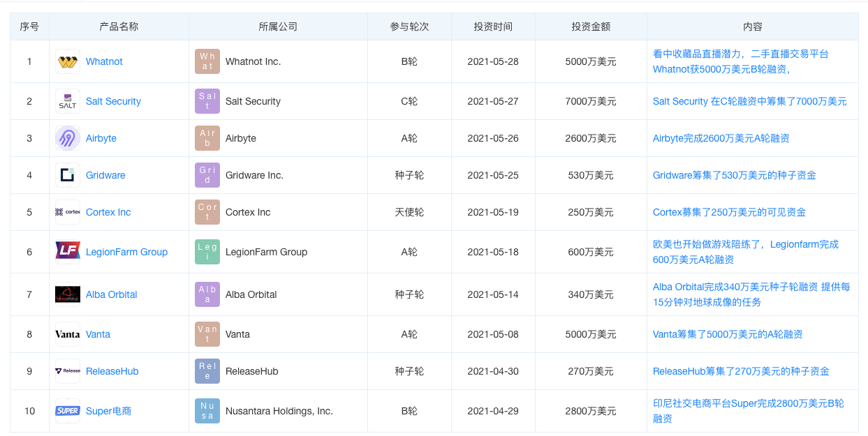Open Cortex募集了250万美元 article link
Screen dimensions: 868x436
[x=729, y=212]
